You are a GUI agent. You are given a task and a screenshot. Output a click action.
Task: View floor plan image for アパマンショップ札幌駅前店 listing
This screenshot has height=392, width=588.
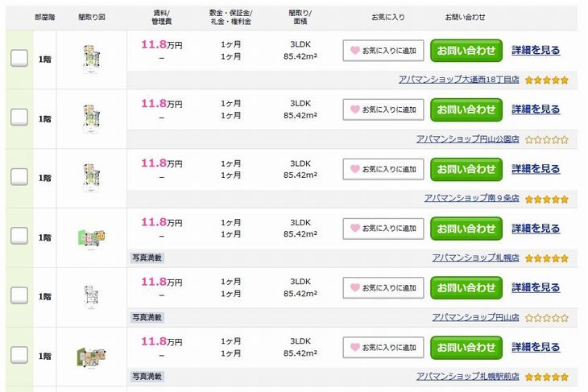coord(90,355)
